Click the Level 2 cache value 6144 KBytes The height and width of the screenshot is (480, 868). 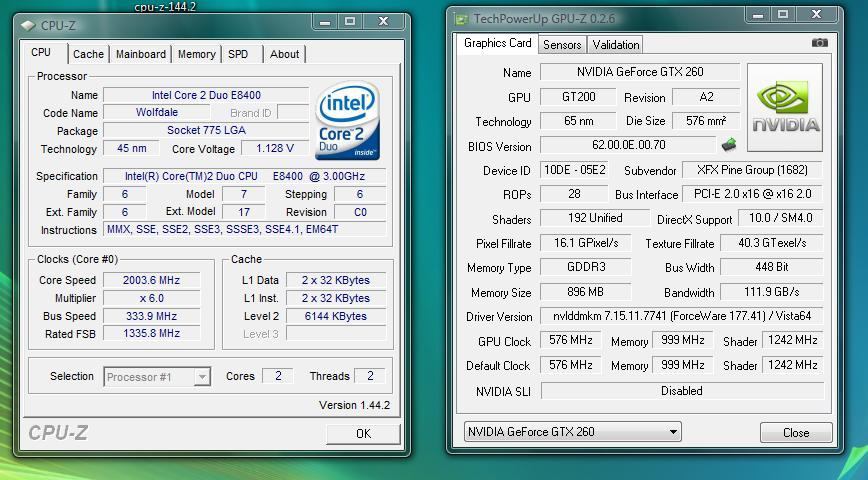tap(335, 316)
